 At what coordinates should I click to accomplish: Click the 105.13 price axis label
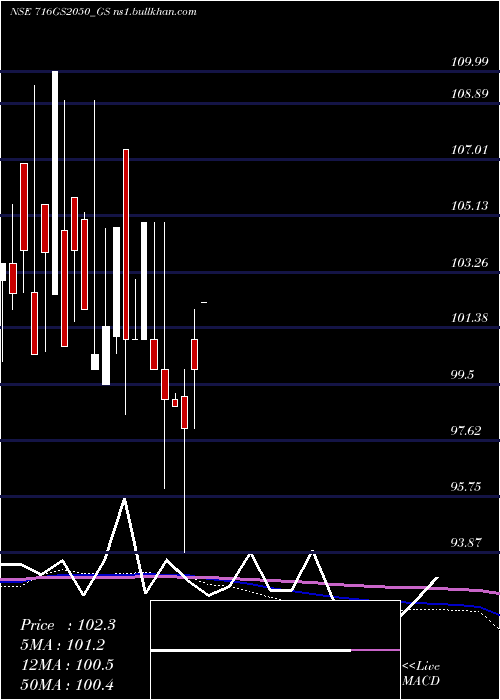point(469,206)
